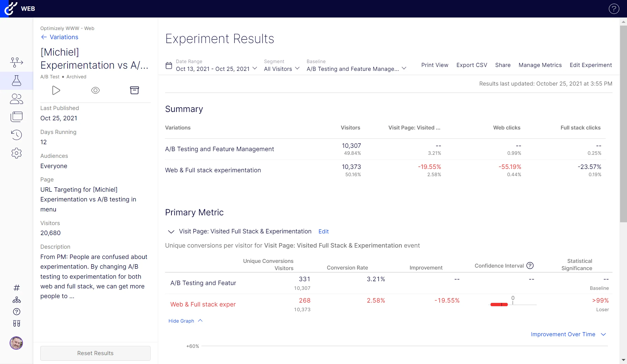
Task: Click the Optimizely logo in header
Action: click(x=11, y=9)
